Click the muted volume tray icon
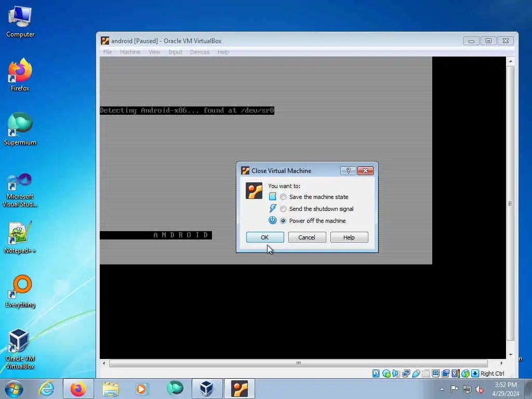Viewport: 532px width, 399px height. pos(480,389)
